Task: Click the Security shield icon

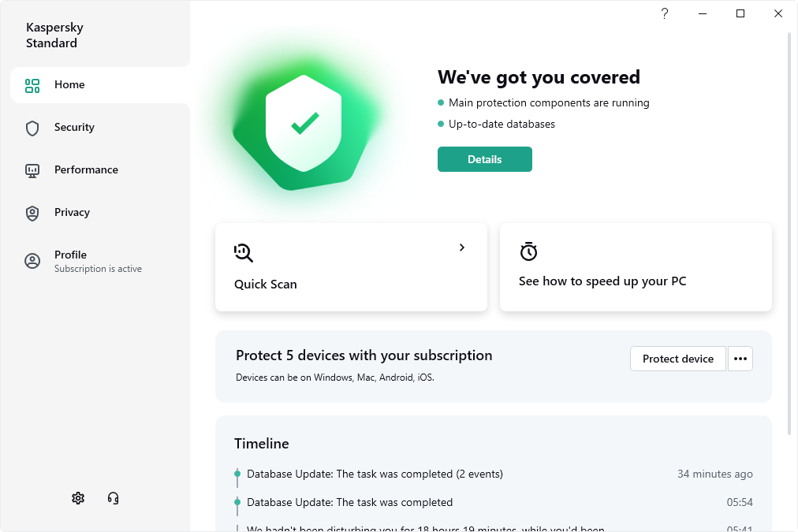Action: click(x=32, y=128)
